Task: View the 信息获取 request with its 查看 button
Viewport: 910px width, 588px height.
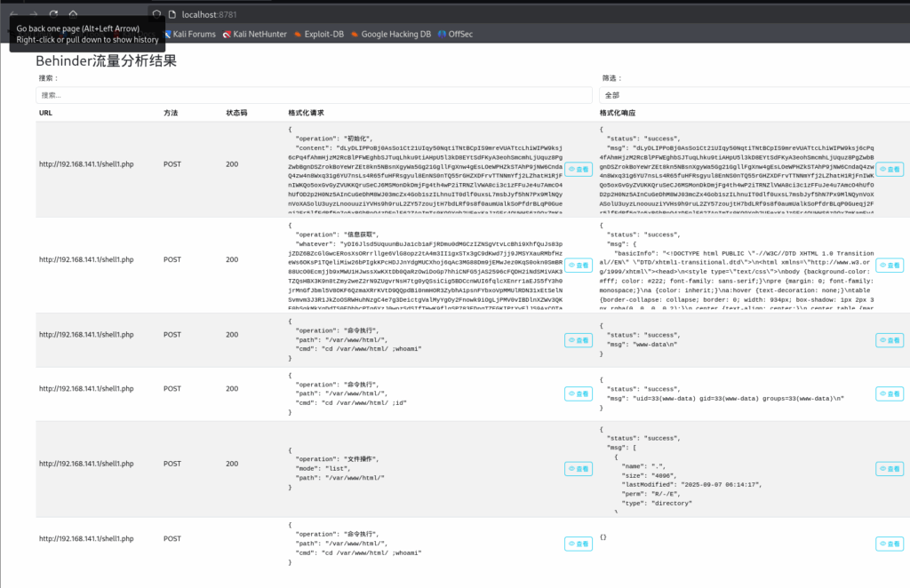Action: (579, 266)
